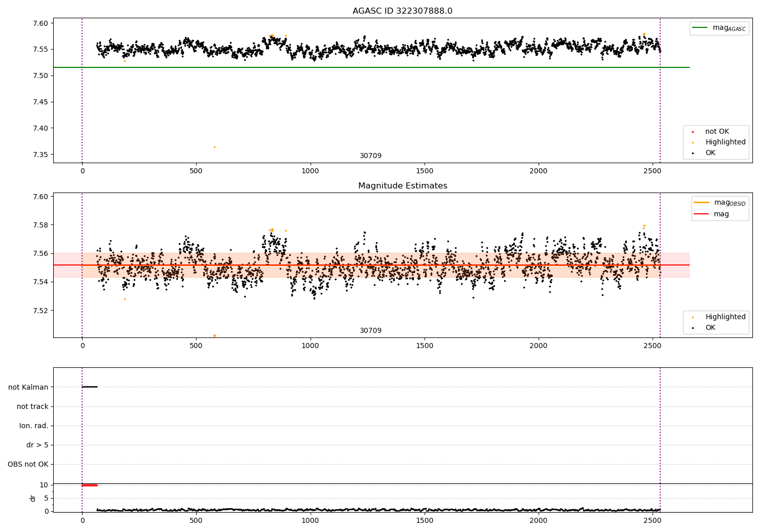Click the orange highlighted points near 2460 in the middle plot
760x532 pixels.
tap(644, 226)
